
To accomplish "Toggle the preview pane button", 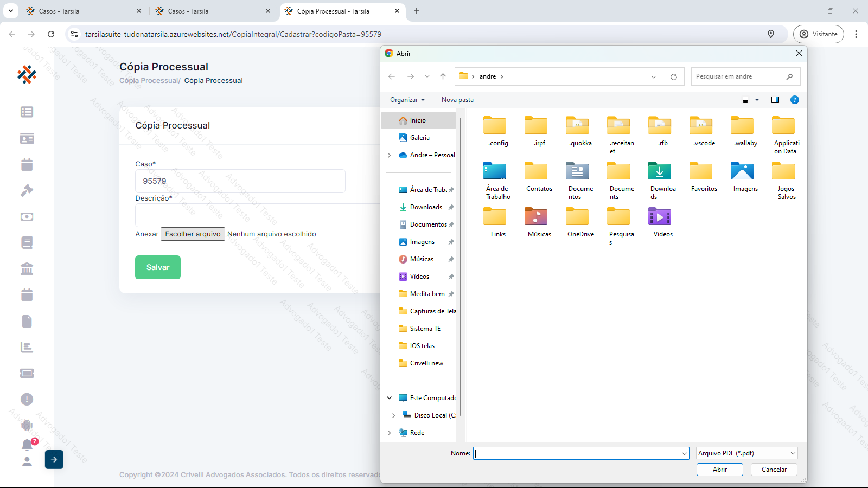I will [x=775, y=100].
